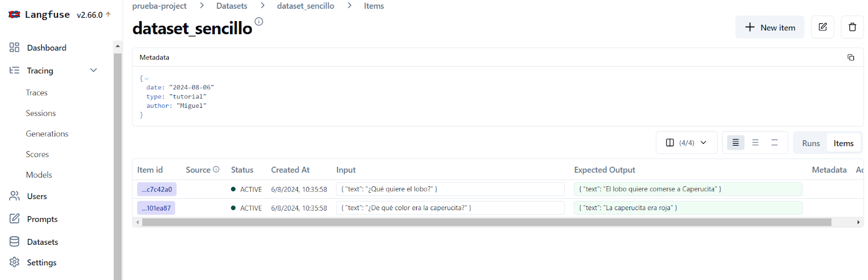Click the info icon beside dataset_sencillo title
This screenshot has width=868, height=280.
(259, 22)
